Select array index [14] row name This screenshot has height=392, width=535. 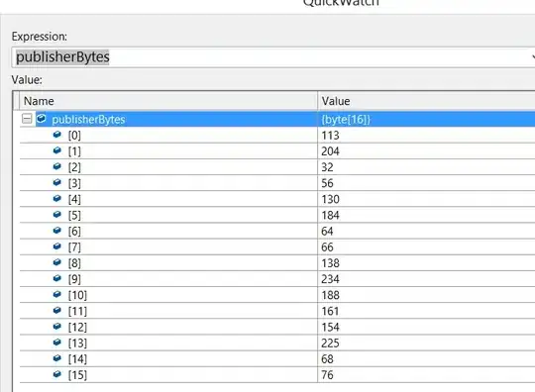[77, 359]
